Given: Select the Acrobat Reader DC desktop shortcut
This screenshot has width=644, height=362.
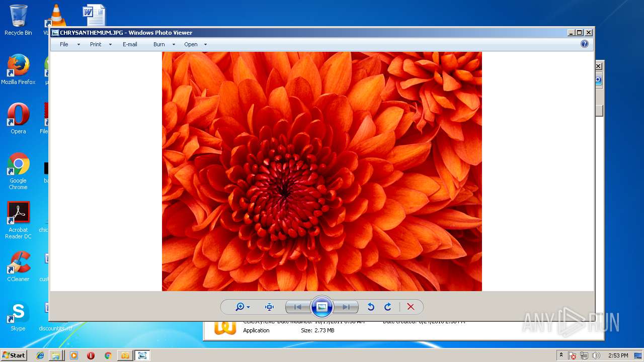Looking at the screenshot, I should coord(18,220).
